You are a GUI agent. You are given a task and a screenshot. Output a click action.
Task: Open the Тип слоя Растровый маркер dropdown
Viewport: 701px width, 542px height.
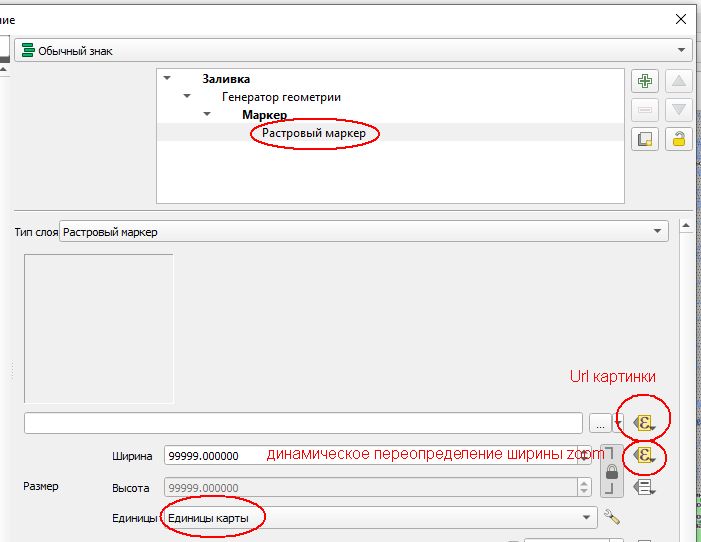(364, 232)
